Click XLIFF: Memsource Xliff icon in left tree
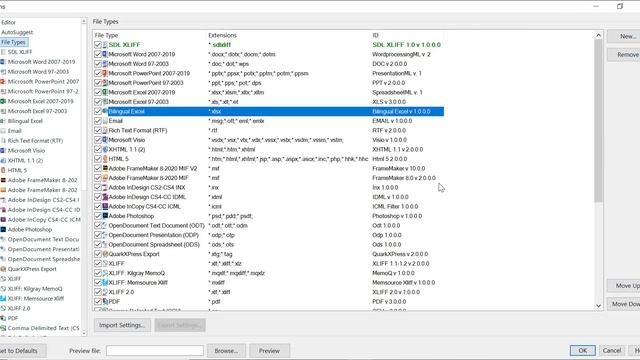 coord(3,298)
